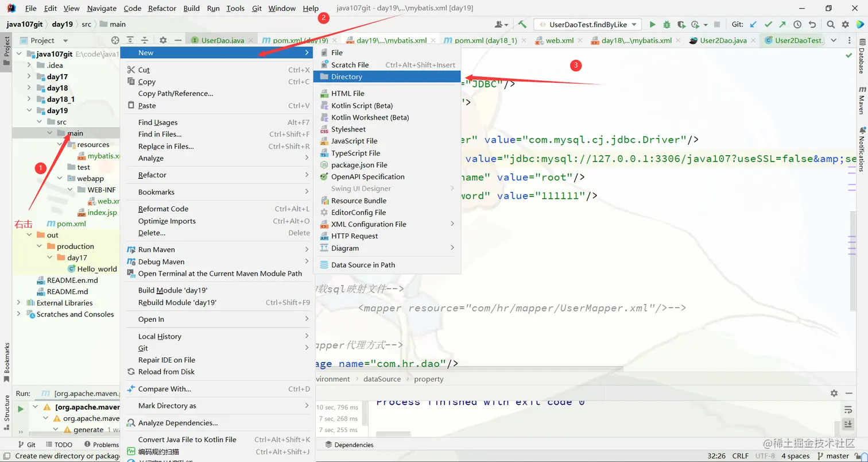The width and height of the screenshot is (868, 462).
Task: Click the Git rollback undo arrow icon
Action: pyautogui.click(x=812, y=24)
